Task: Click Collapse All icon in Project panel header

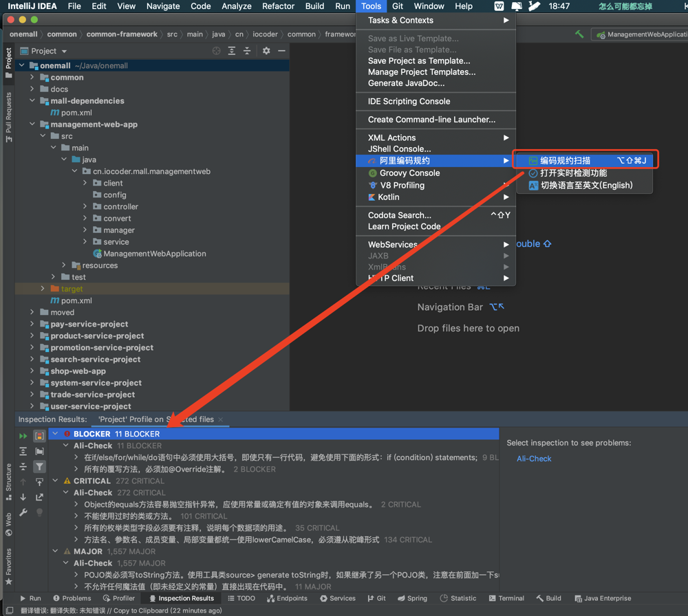Action: [x=247, y=51]
